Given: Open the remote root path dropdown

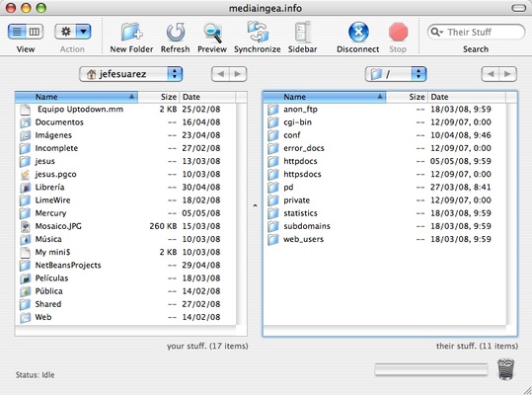Looking at the screenshot, I should point(395,74).
